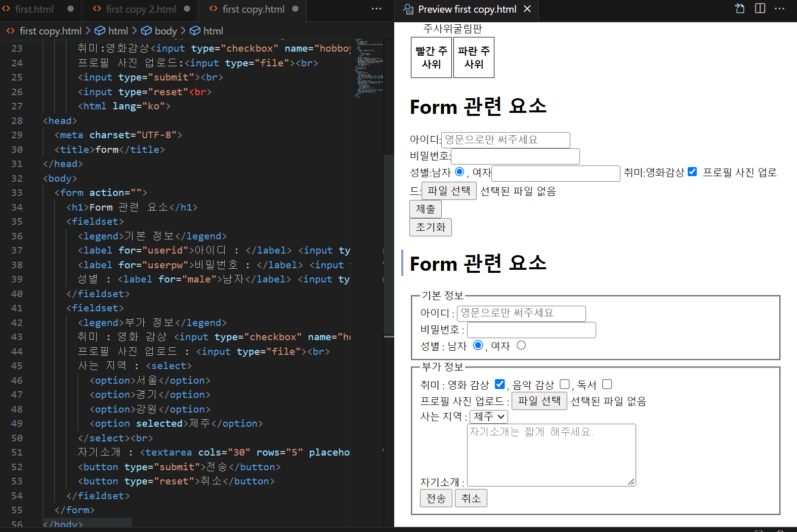
Task: Click the unsaved dot on first copy 2.html tab
Action: [187, 9]
